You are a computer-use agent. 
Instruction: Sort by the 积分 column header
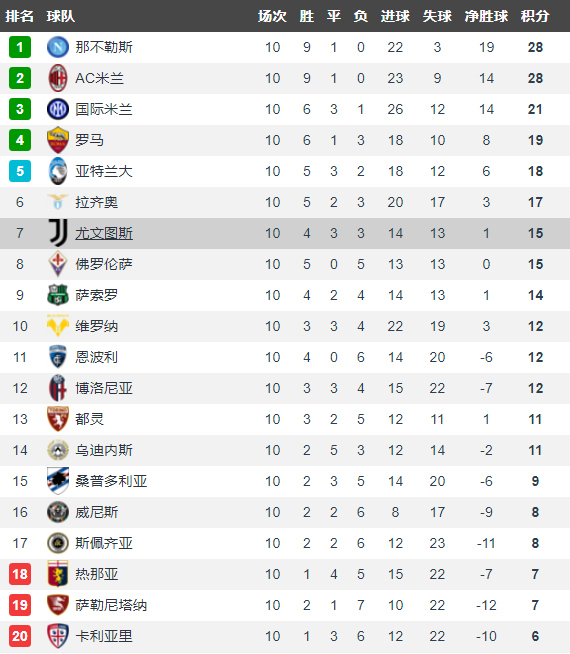(x=535, y=16)
